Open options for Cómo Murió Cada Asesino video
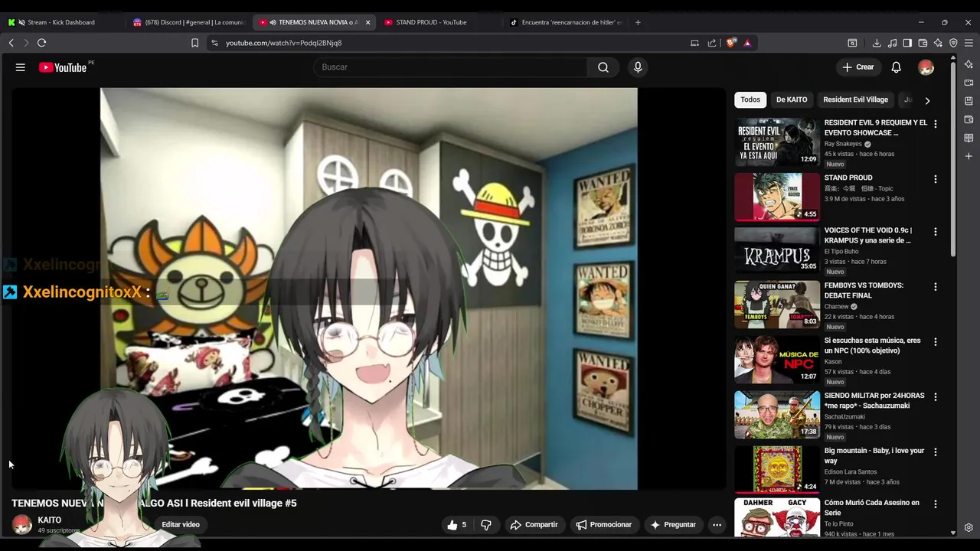980x551 pixels. coord(935,504)
